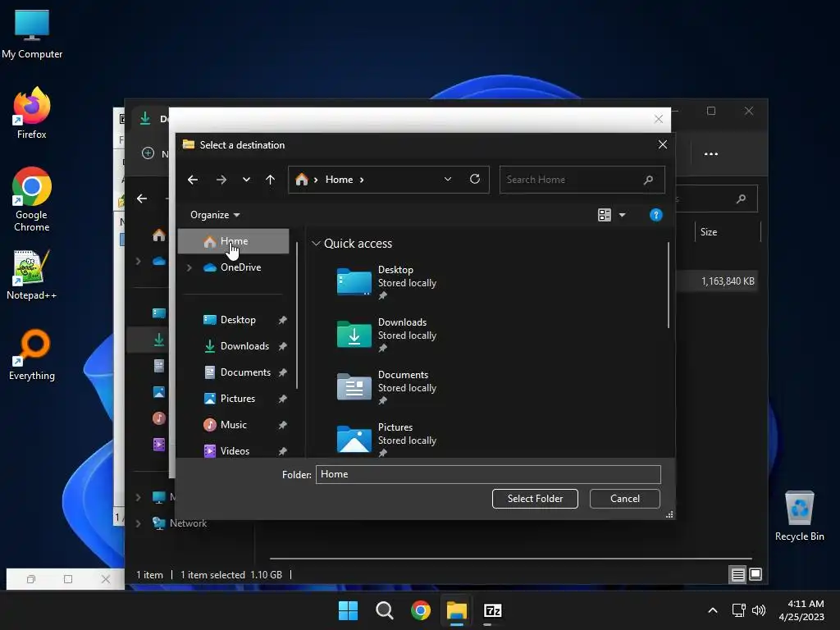Close the Select a destination dialog
This screenshot has height=630, width=840.
coord(663,144)
